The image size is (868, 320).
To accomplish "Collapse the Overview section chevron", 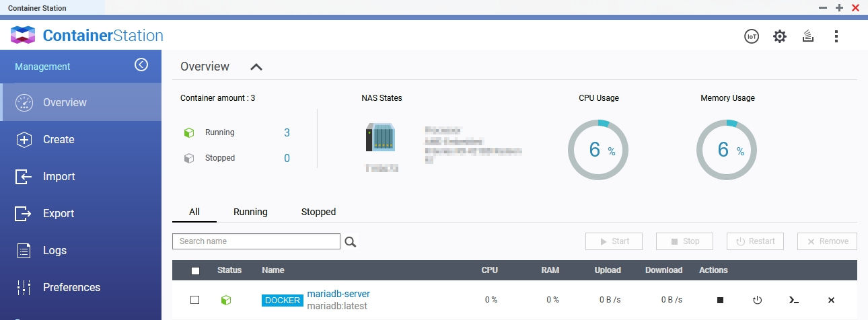I will (x=256, y=67).
